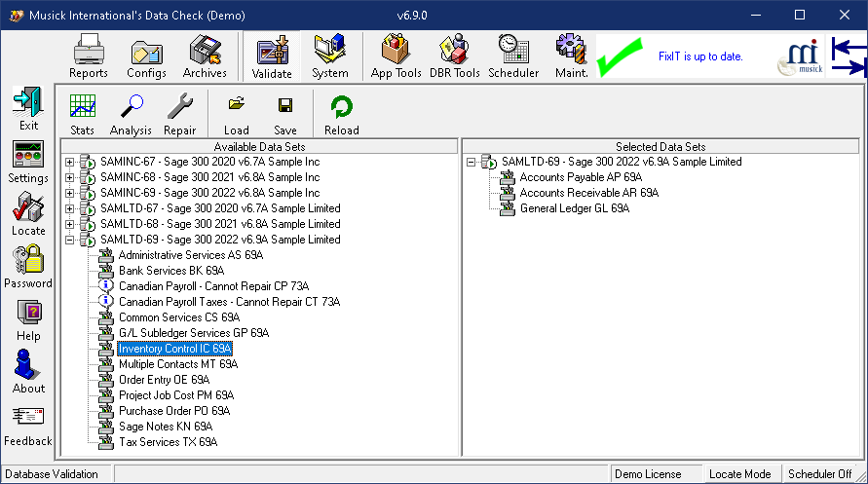Click Database Validation status text
Screen dimensions: 868x484
click(52, 474)
